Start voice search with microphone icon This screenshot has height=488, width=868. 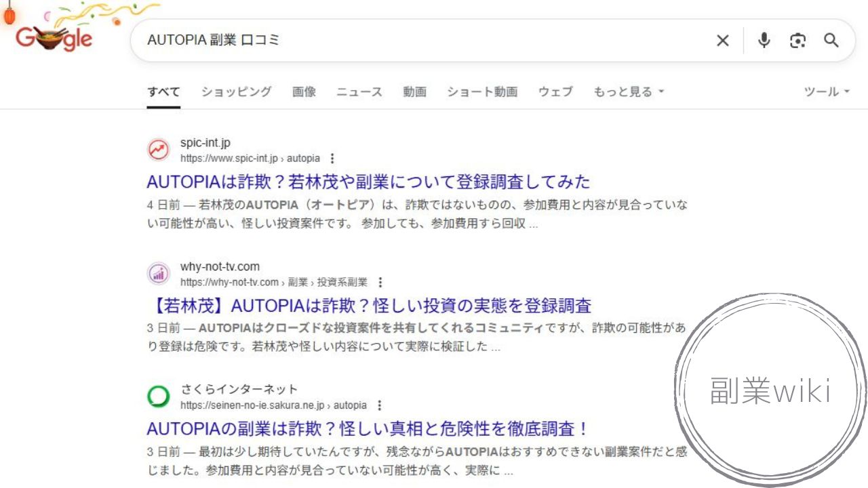tap(764, 41)
